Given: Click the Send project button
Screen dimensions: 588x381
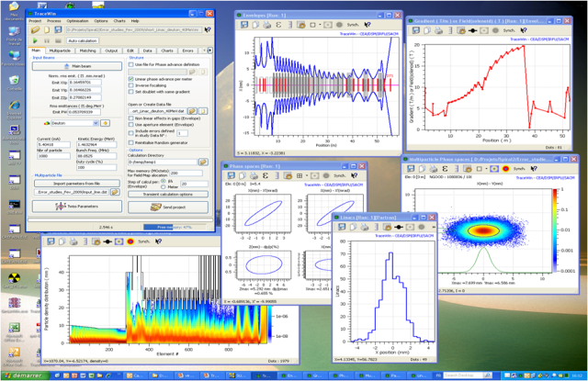Looking at the screenshot, I should (x=168, y=207).
